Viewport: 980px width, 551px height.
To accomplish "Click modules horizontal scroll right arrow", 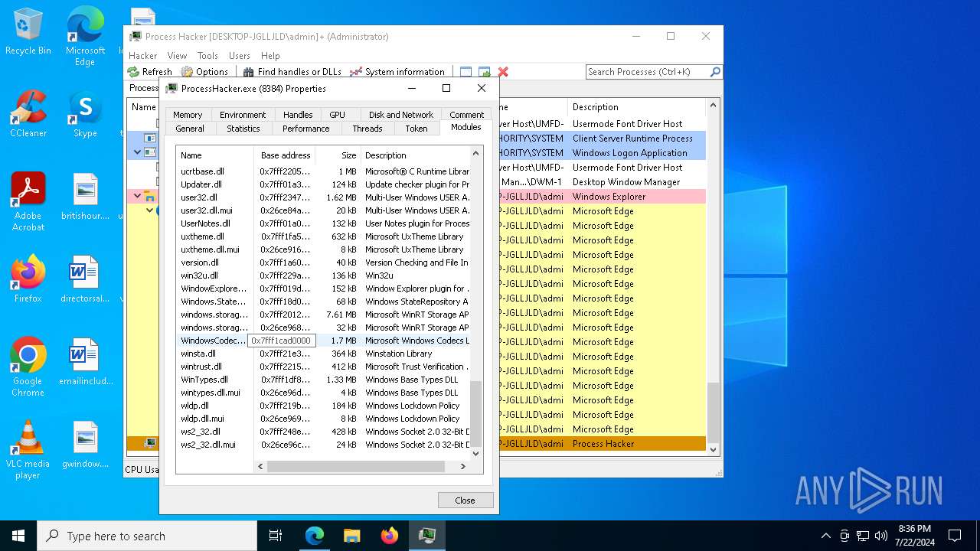I will coord(462,466).
